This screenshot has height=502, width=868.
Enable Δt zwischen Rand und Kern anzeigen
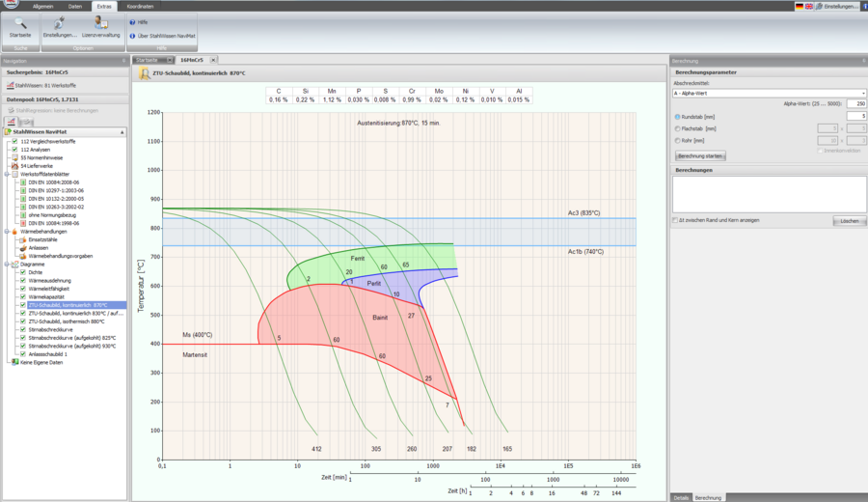[674, 220]
